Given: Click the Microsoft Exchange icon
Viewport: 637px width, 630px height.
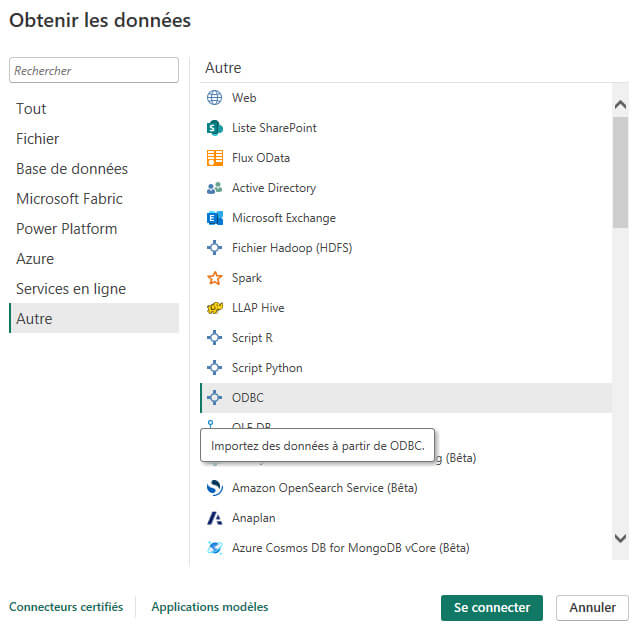Looking at the screenshot, I should (x=214, y=218).
